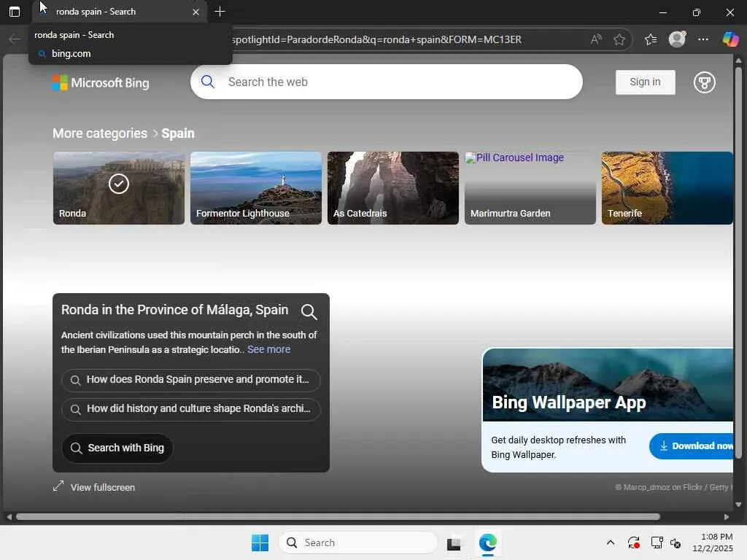Image resolution: width=747 pixels, height=560 pixels.
Task: Open the browser profile avatar
Action: point(677,39)
